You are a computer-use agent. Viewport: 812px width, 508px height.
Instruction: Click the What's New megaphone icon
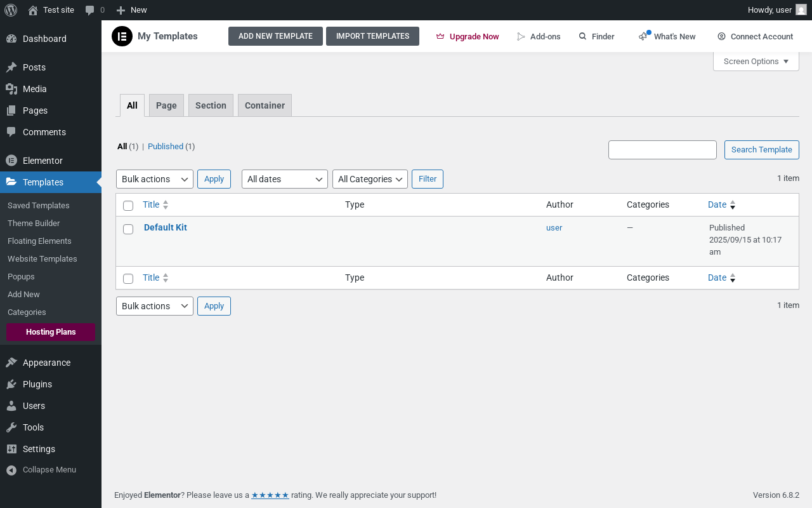643,36
